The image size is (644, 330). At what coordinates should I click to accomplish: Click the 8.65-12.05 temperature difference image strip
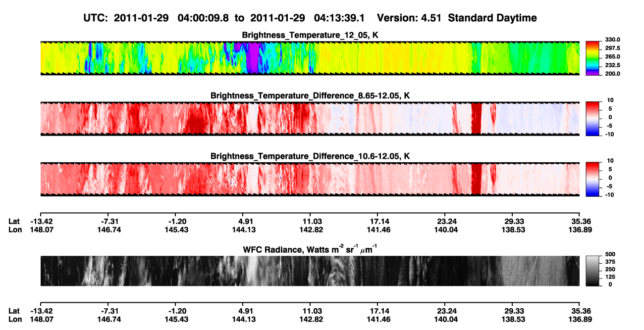(x=310, y=119)
